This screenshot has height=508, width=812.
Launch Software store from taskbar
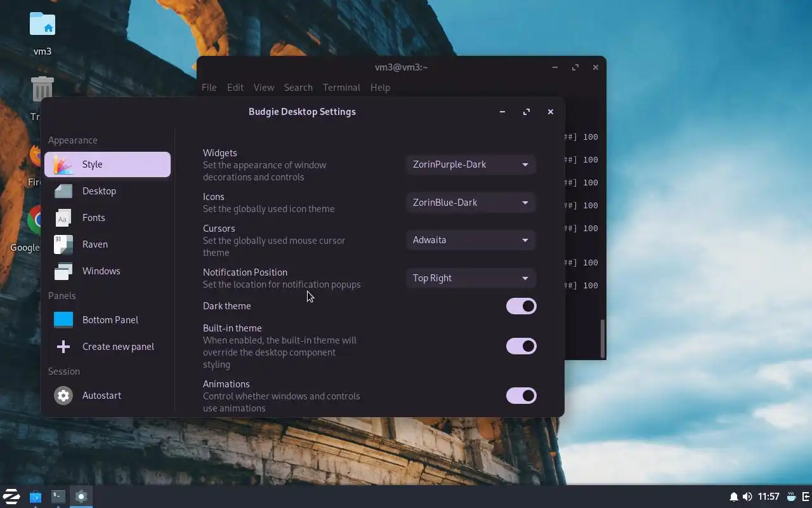pos(36,497)
